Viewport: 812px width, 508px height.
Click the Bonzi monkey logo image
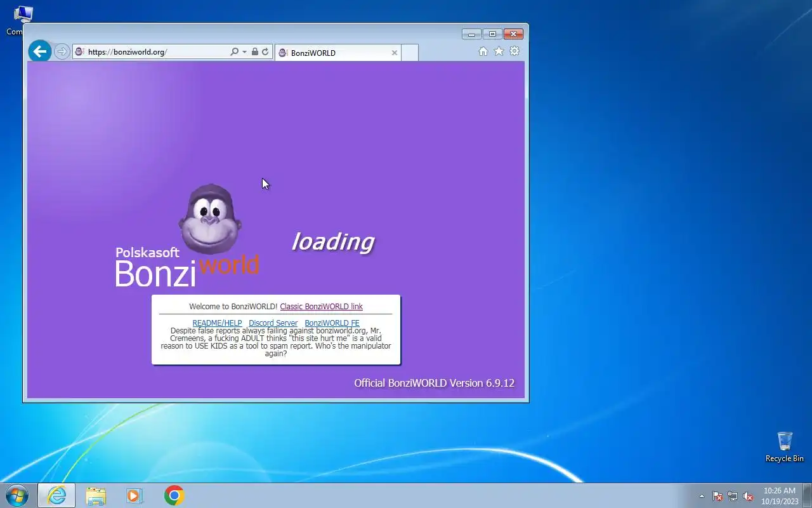(210, 219)
